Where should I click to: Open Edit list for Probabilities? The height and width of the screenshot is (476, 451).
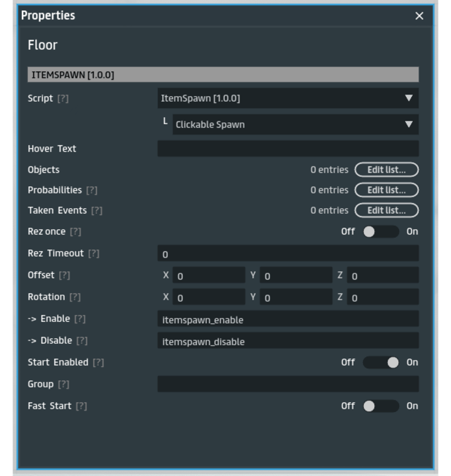(386, 190)
